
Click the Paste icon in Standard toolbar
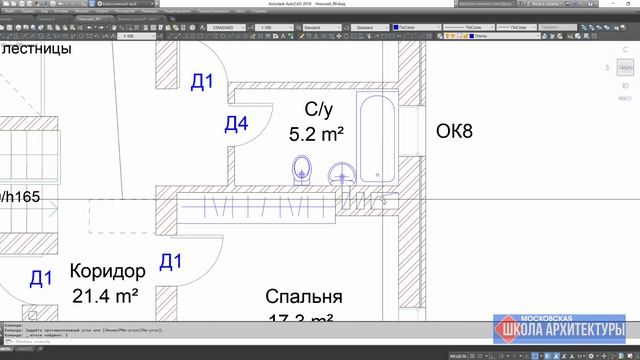[65, 27]
